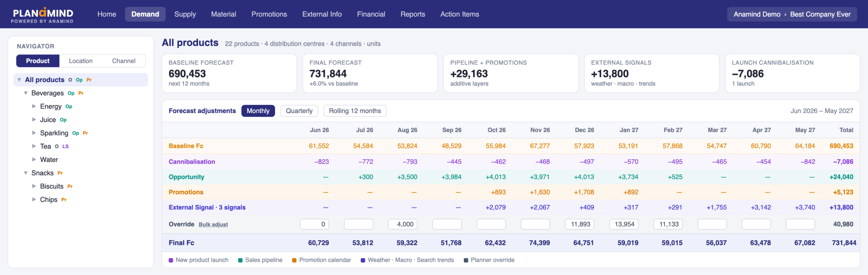
Task: Expand the Juice node arrow
Action: (34, 120)
